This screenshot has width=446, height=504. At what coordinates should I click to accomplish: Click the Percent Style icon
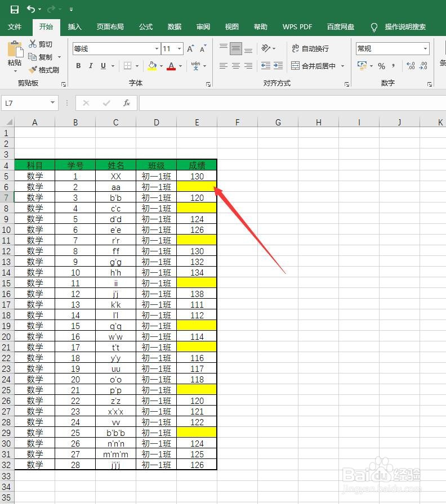pyautogui.click(x=382, y=66)
